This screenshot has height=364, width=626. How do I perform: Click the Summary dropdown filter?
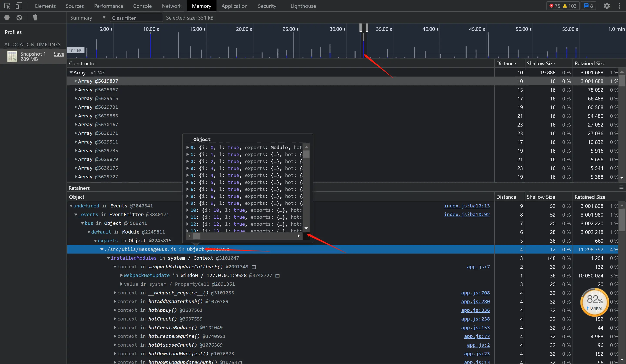(x=87, y=17)
